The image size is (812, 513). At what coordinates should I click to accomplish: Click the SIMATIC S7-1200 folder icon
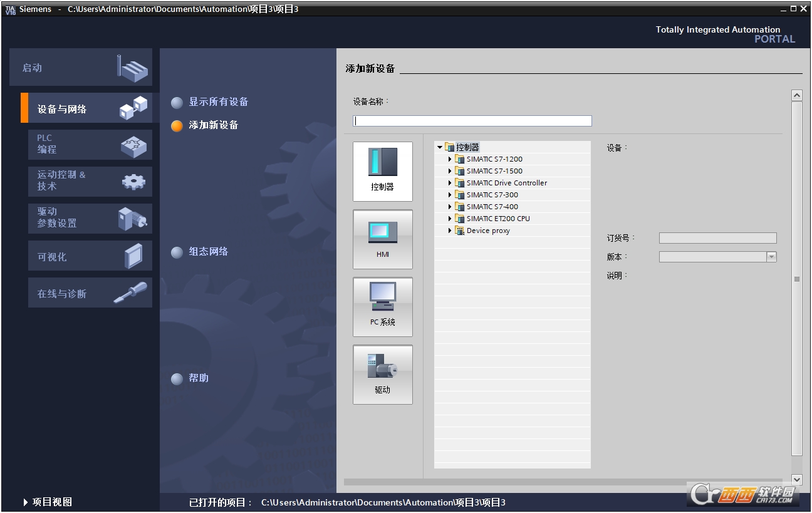coord(460,159)
